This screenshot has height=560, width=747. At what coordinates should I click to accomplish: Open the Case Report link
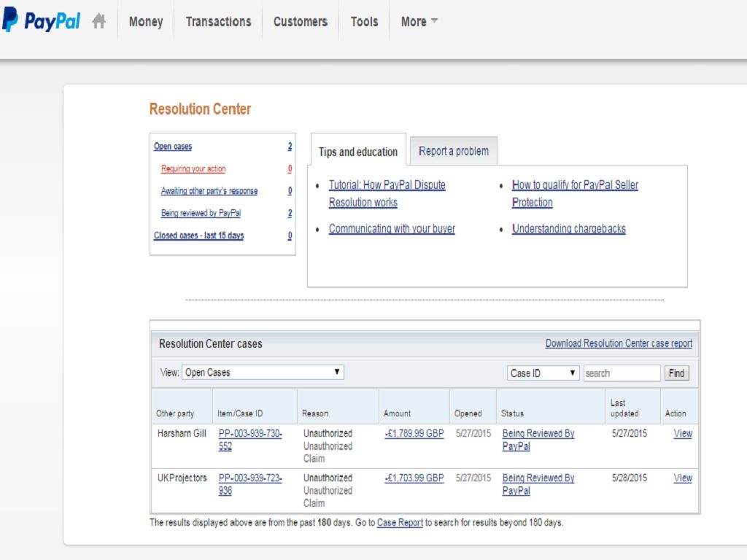click(400, 523)
